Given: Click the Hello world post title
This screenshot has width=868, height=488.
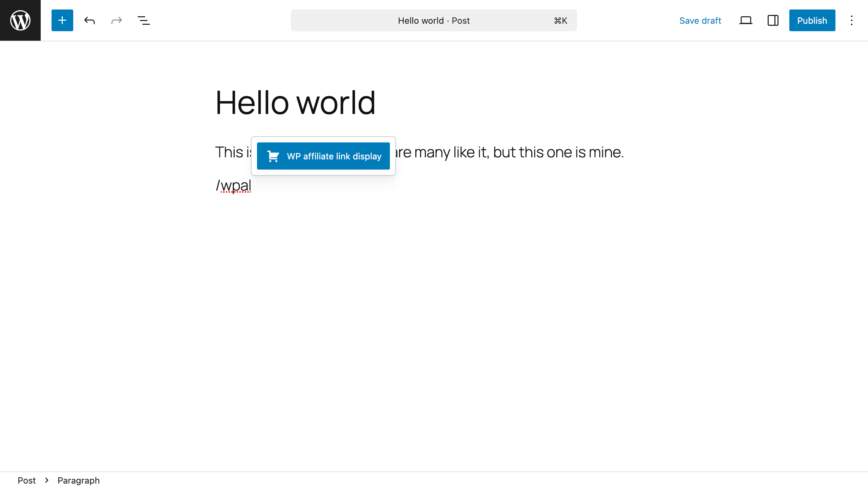Looking at the screenshot, I should [295, 103].
